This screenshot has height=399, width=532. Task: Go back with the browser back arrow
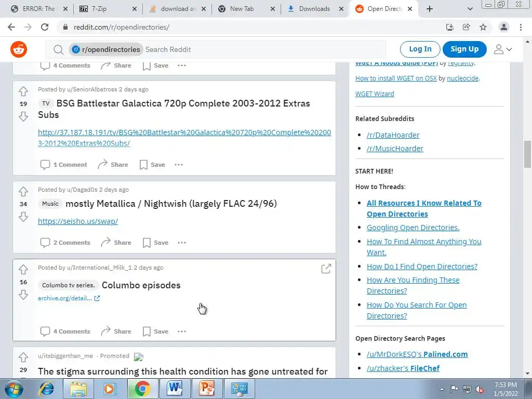coord(11,27)
